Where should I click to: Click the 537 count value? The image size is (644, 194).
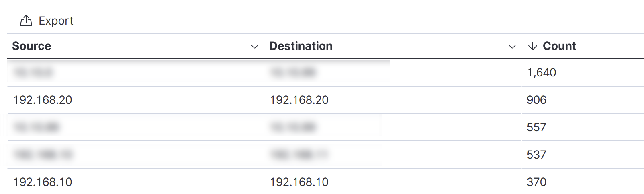[x=536, y=155]
